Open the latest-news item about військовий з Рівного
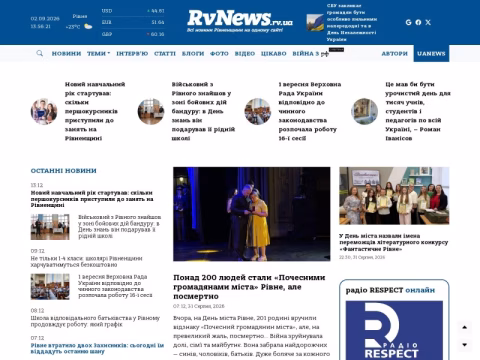The height and width of the screenshot is (360, 480). (119, 227)
